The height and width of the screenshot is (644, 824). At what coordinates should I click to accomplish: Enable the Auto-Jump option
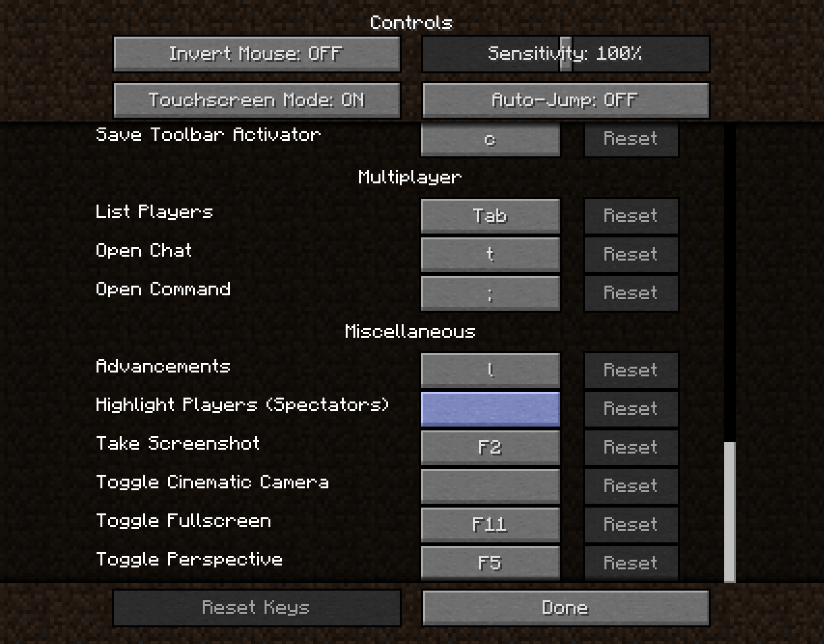pos(565,100)
